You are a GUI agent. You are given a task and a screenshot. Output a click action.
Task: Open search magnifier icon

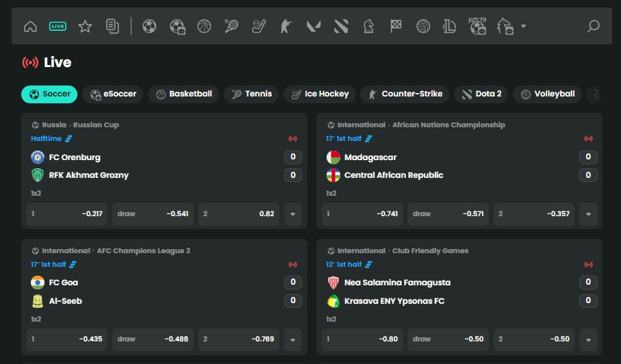point(593,27)
